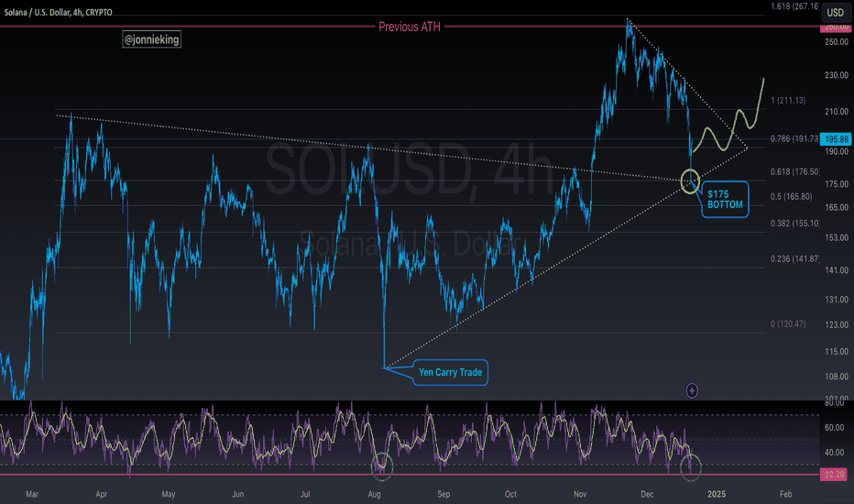This screenshot has height=504, width=854.
Task: Click the Nov label on time axis
Action: 580,494
